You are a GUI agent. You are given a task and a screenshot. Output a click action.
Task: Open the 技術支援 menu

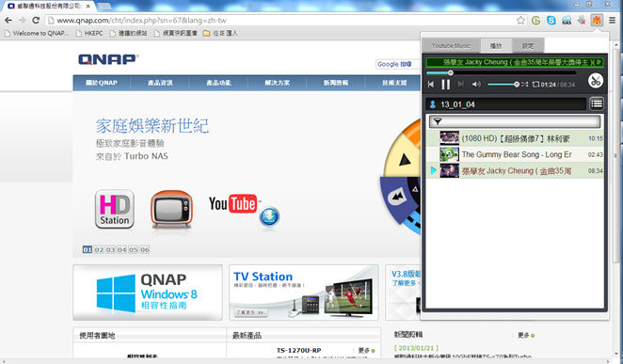click(x=394, y=83)
